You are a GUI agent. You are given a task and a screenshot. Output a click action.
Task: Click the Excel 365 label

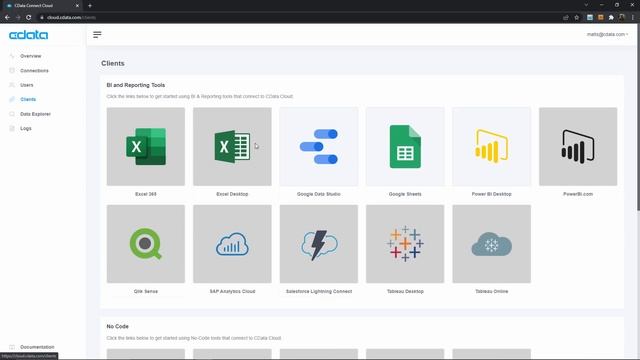146,194
